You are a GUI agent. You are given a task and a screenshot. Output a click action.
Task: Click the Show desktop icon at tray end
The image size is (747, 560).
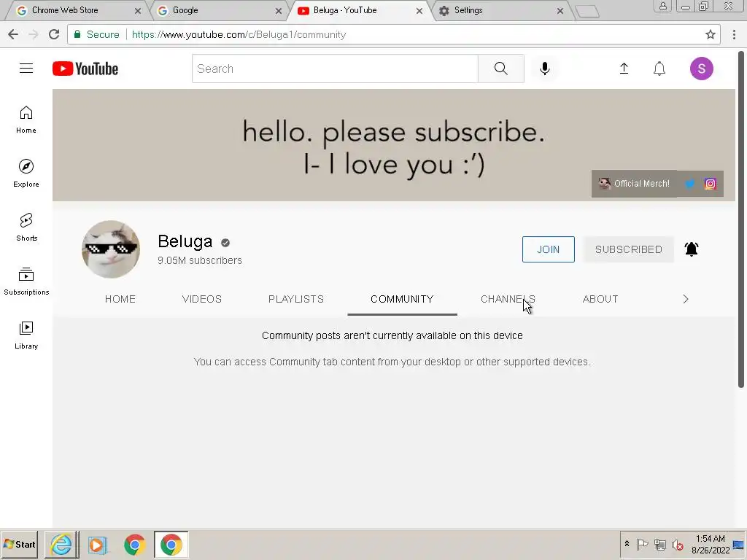[739, 544]
